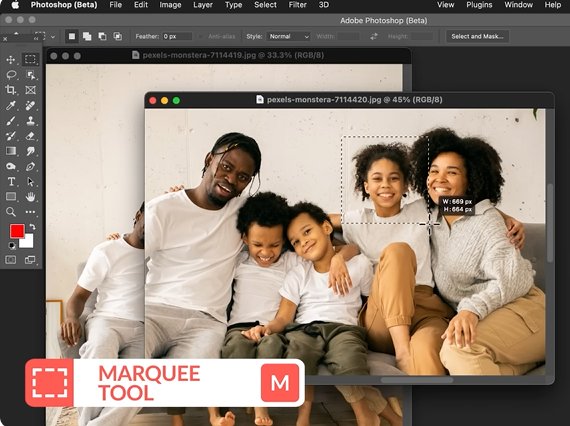
Task: Select the Gradient tool
Action: point(11,151)
